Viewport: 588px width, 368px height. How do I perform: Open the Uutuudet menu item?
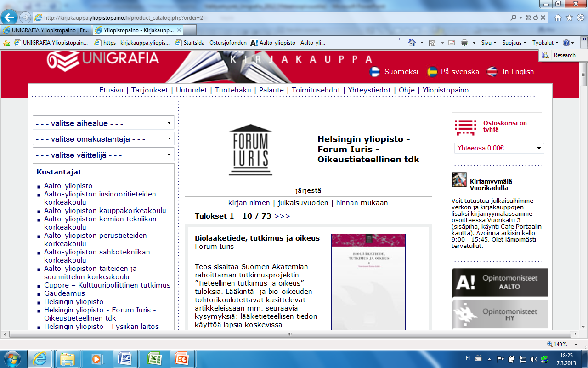[x=192, y=90]
